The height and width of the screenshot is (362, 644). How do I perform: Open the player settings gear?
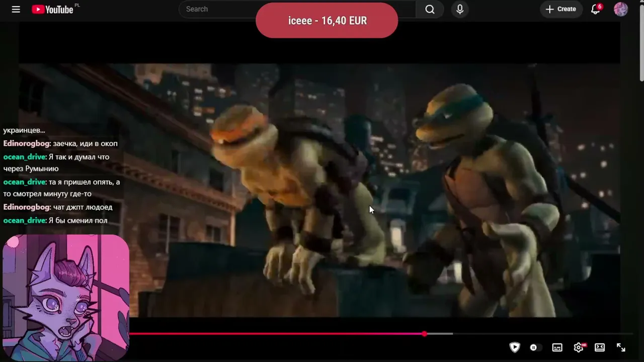coord(579,347)
